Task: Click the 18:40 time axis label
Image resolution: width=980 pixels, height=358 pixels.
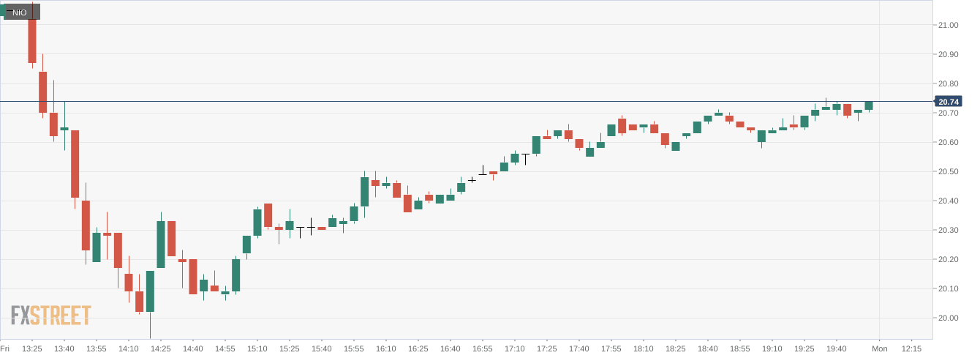Action: 708,348
